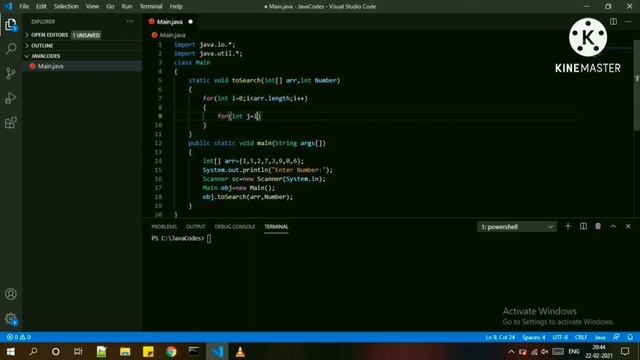The width and height of the screenshot is (640, 360).
Task: Open the Go menu
Action: point(110,7)
